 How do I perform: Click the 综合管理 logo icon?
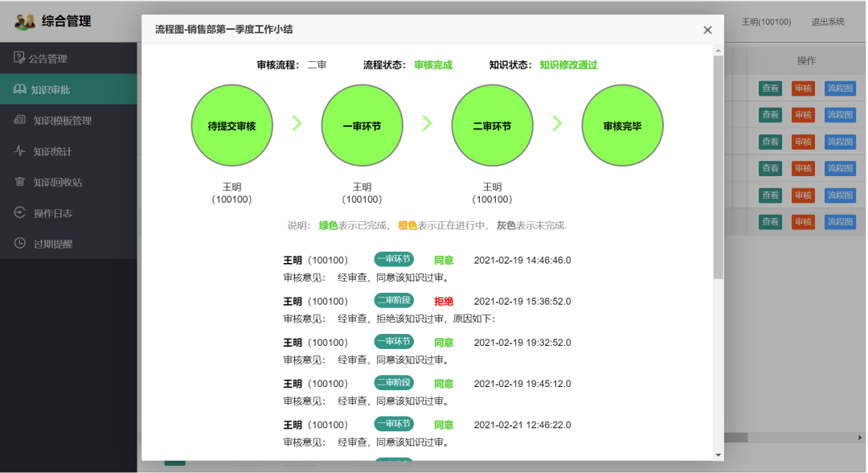tap(25, 22)
